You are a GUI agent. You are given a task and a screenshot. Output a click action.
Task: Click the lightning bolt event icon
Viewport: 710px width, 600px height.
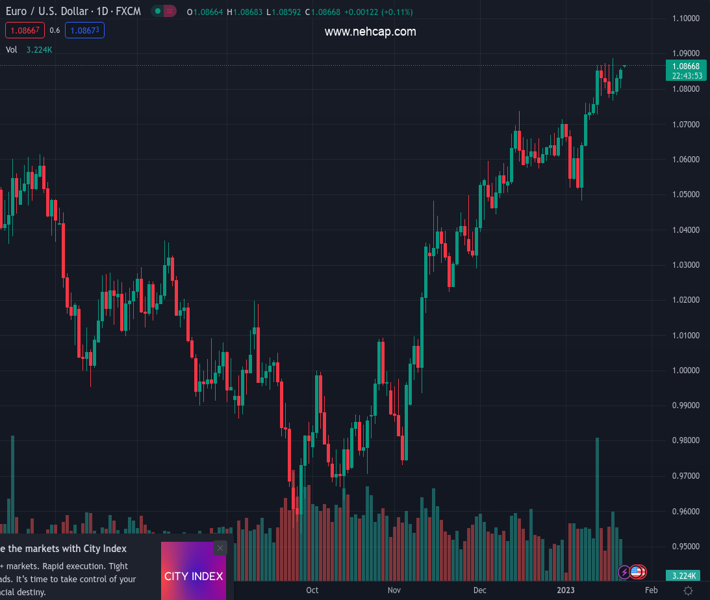click(625, 572)
